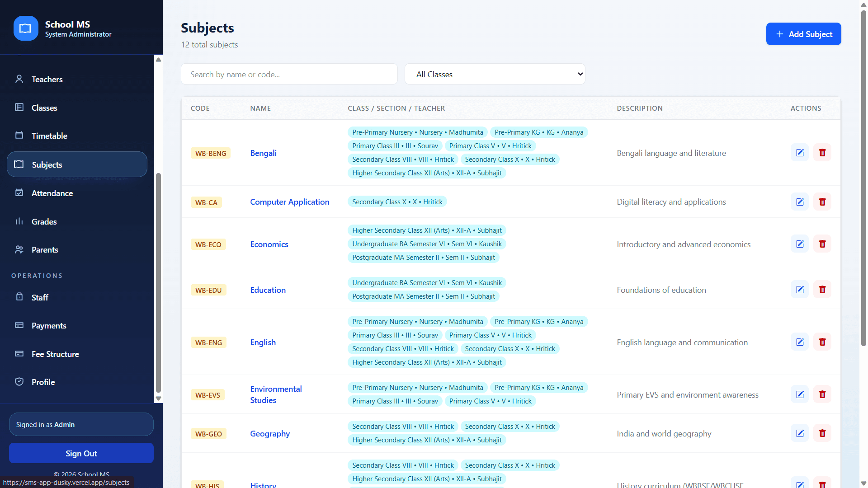
Task: Click the WB-GEO code badge
Action: (208, 434)
